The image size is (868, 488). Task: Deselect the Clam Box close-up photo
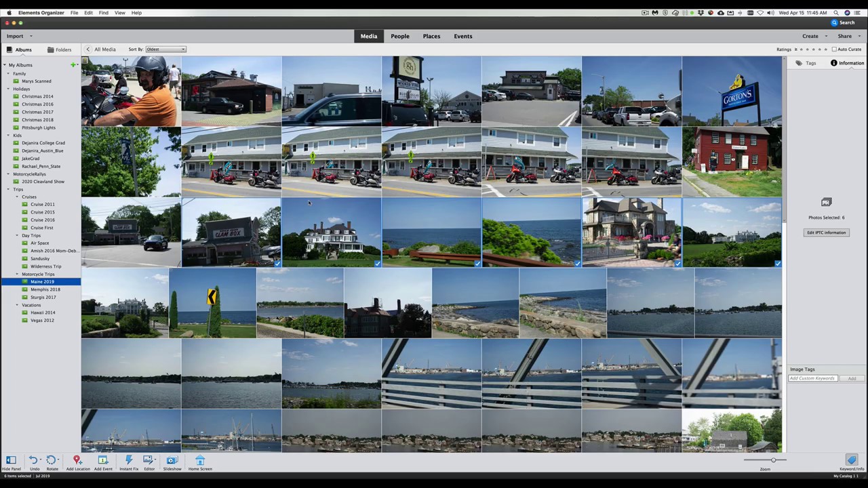pos(277,263)
